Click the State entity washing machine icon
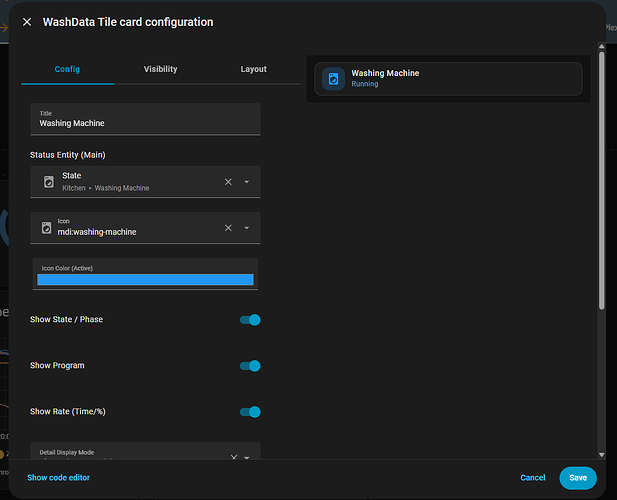 coord(49,182)
